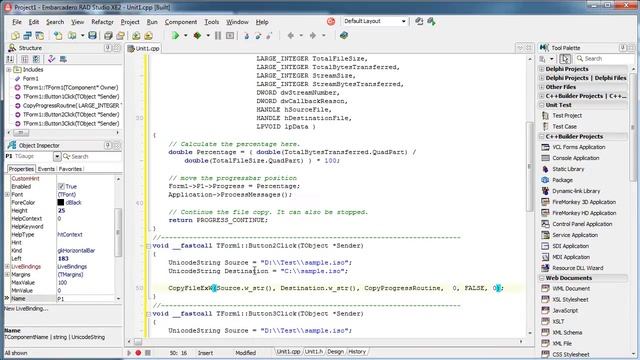
Task: Switch to the Unit1.h bottom tab
Action: pos(313,352)
